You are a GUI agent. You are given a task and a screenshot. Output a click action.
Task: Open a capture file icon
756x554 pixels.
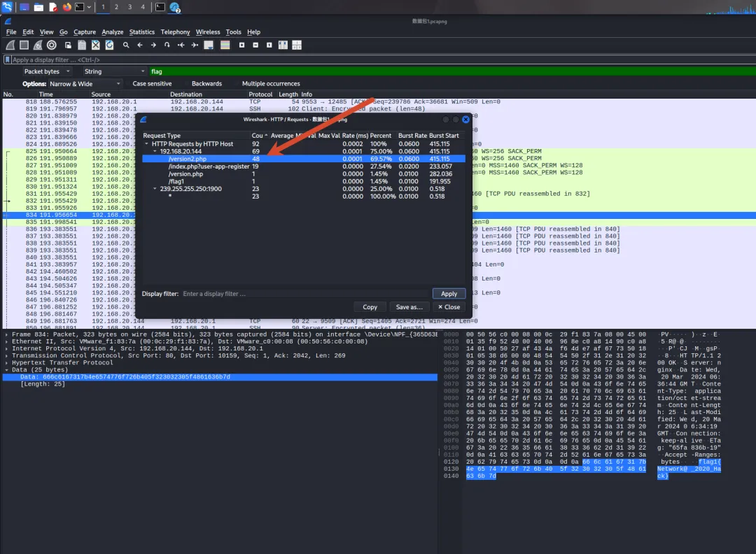click(68, 45)
